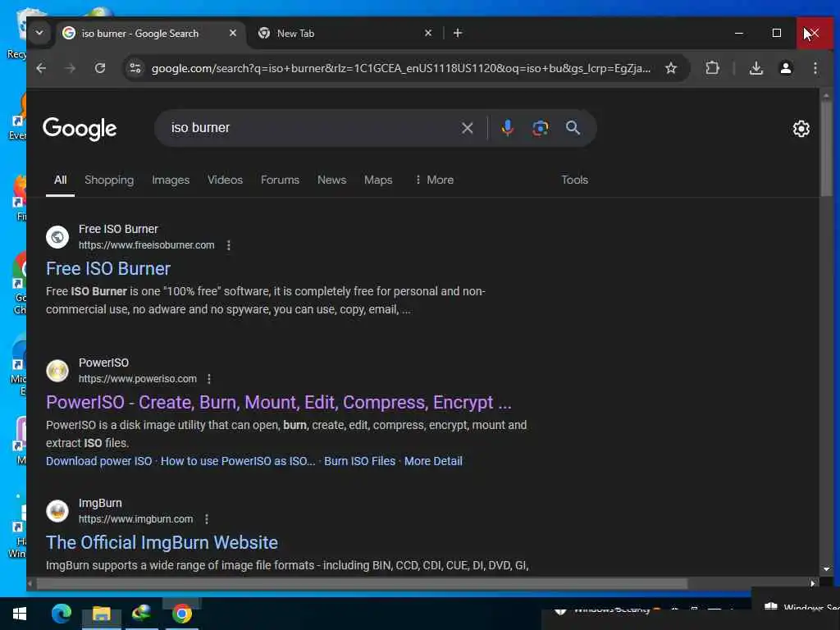Click the ImgBurn site favicon

57,511
